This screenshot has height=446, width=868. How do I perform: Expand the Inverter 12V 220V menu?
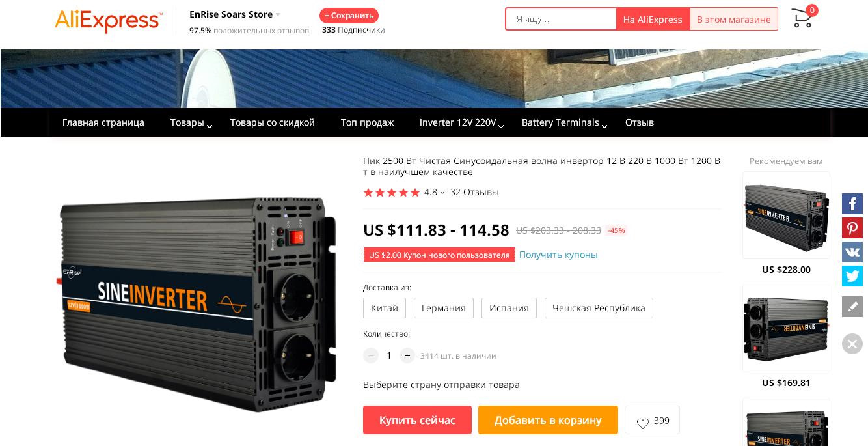[462, 122]
